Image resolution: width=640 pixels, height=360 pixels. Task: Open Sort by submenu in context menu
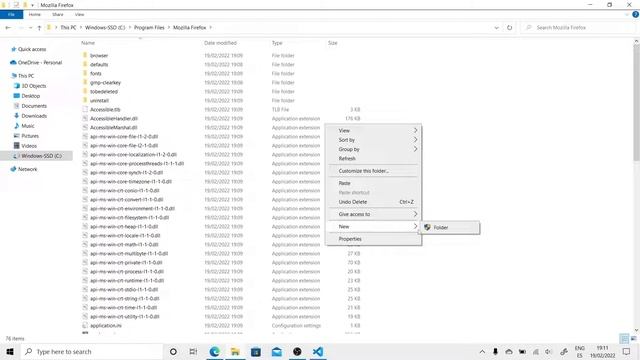[373, 140]
